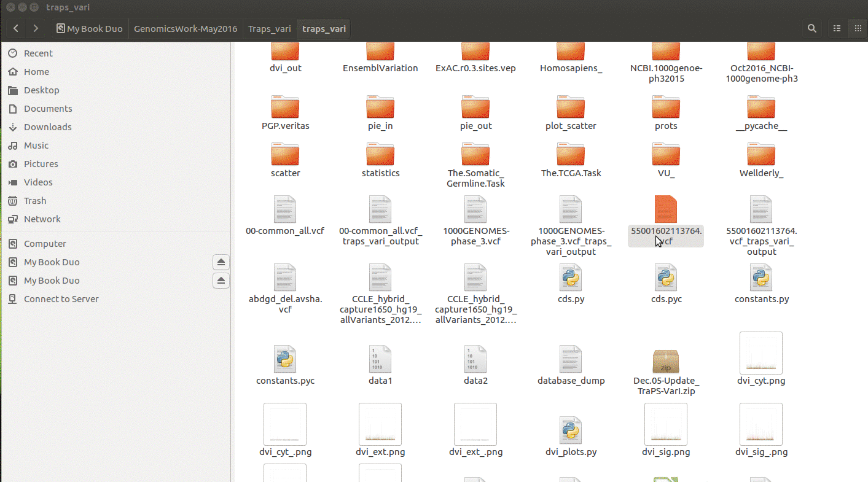Open Computer in sidebar
868x482 pixels.
click(45, 244)
